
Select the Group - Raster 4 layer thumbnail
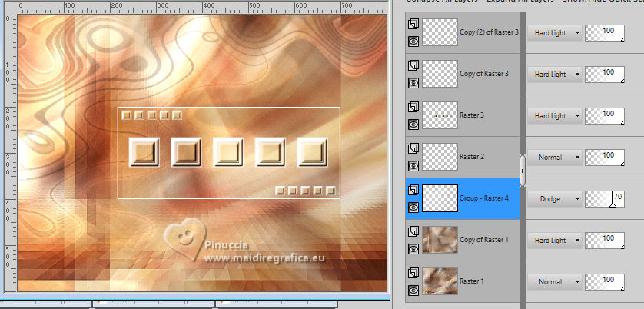tap(440, 198)
